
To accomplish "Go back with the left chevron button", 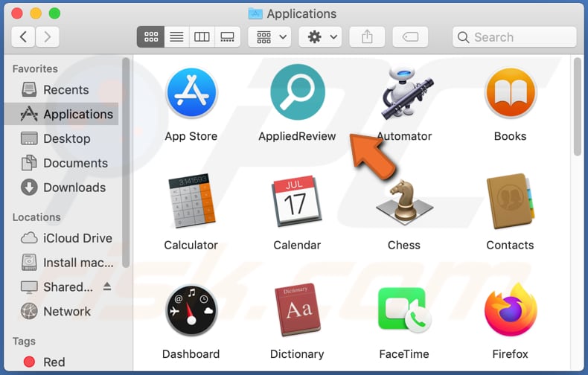I will click(23, 36).
